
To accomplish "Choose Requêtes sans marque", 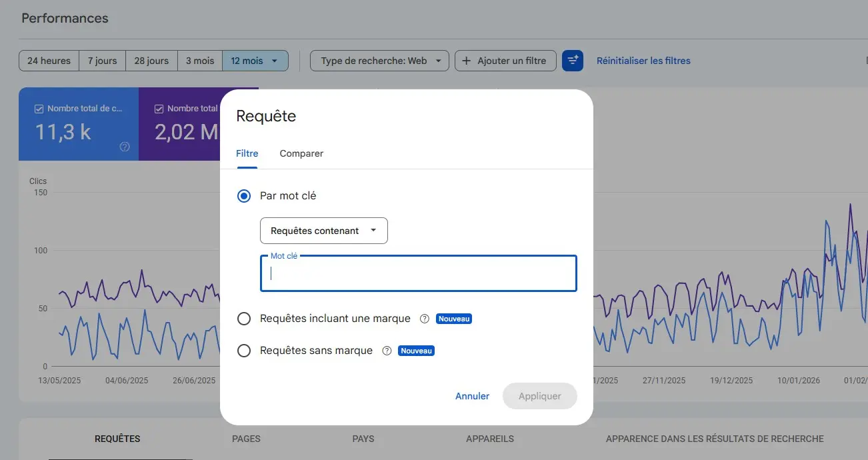I will pyautogui.click(x=244, y=351).
